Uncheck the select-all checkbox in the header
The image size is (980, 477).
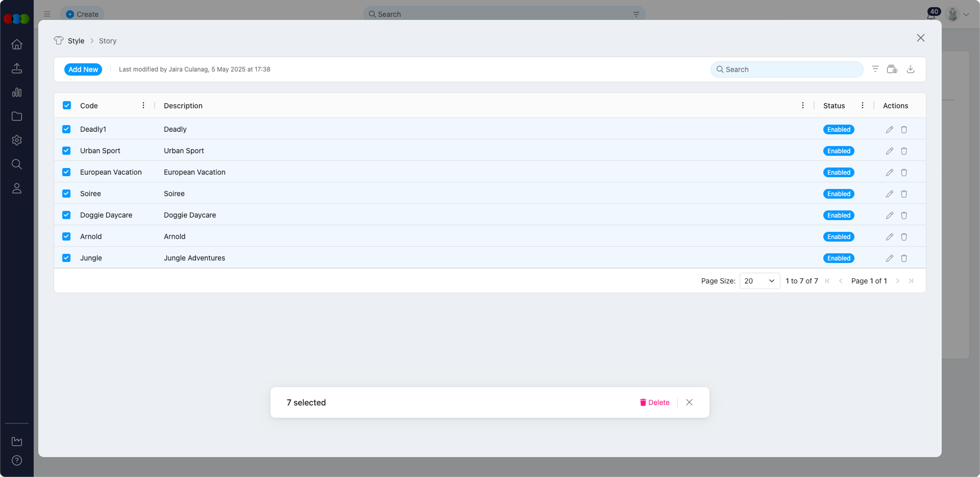pos(66,105)
